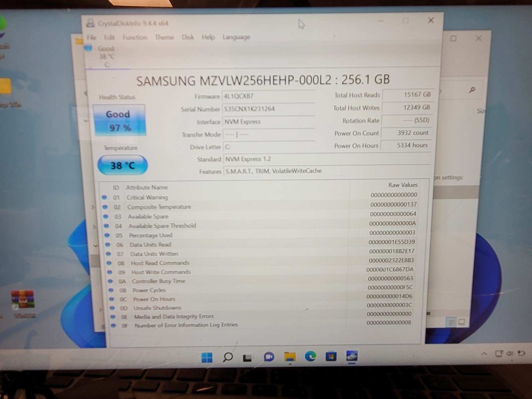Click the Serial Number field
Image resolution: width=532 pixels, height=399 pixels.
[269, 109]
